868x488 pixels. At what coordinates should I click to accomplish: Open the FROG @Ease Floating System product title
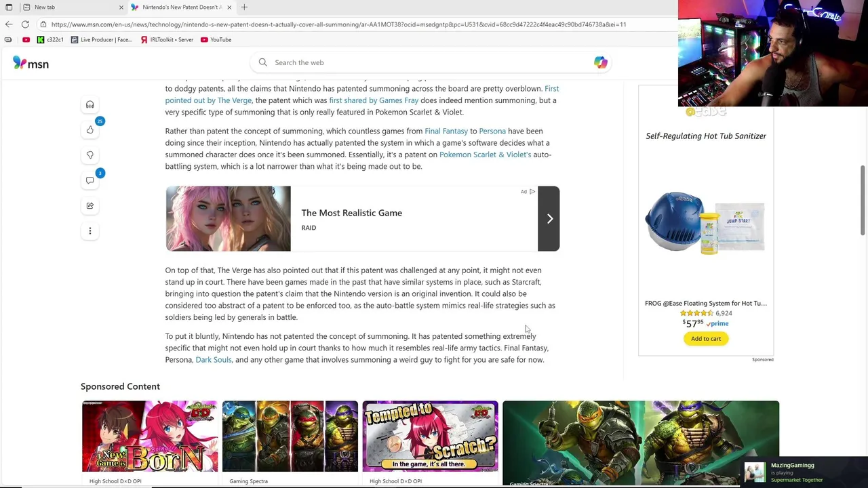706,303
